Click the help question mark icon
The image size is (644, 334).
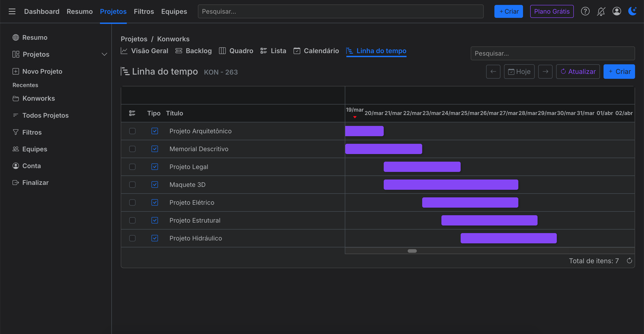click(x=585, y=11)
